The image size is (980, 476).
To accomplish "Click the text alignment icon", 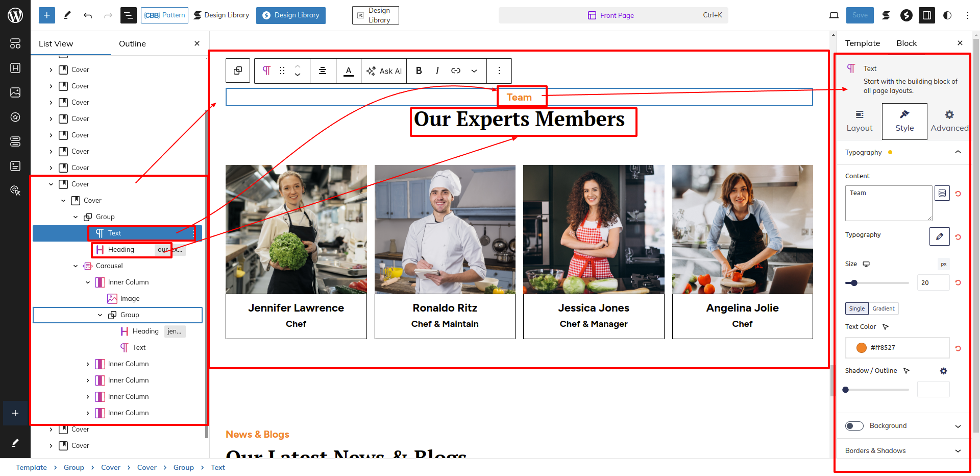I will point(323,71).
